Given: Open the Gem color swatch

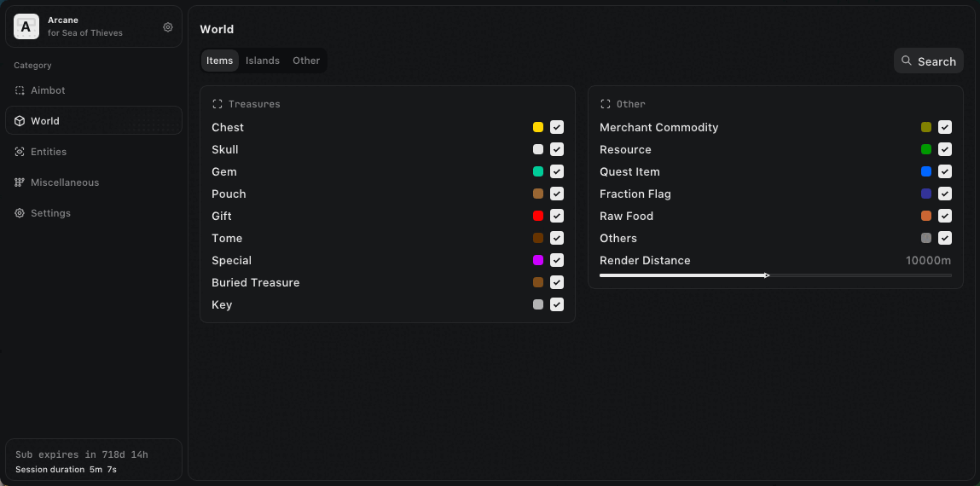Looking at the screenshot, I should [x=538, y=171].
